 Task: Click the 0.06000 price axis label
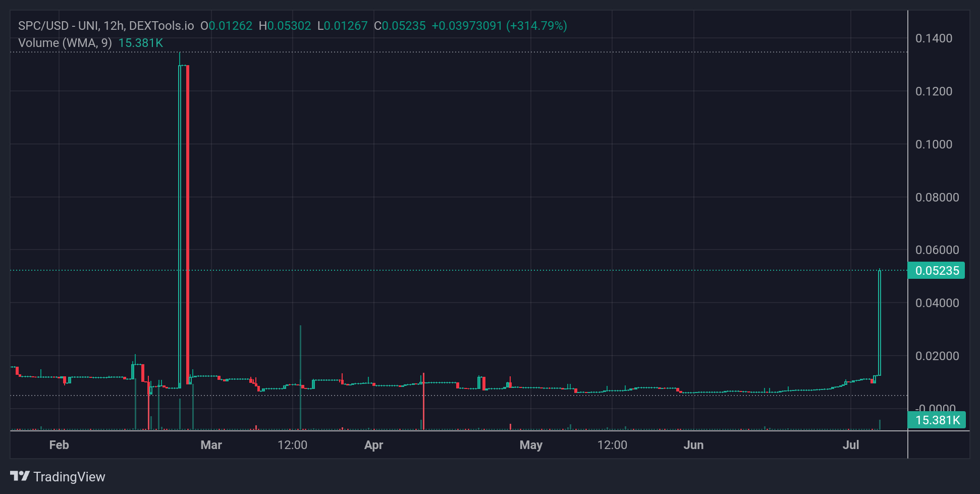pos(937,250)
